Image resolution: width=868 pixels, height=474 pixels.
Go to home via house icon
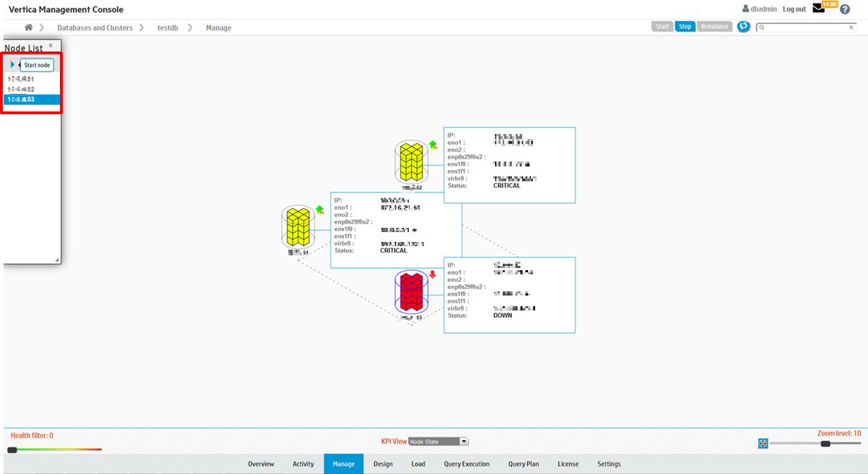click(29, 28)
